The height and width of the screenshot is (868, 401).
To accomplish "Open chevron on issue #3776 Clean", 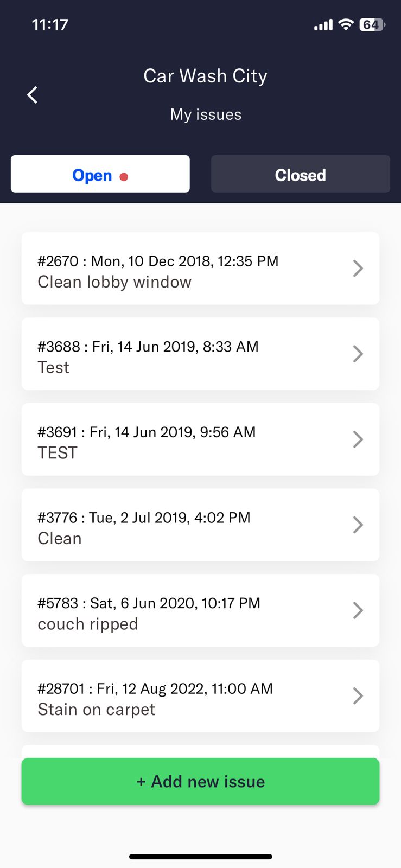I will (x=358, y=525).
